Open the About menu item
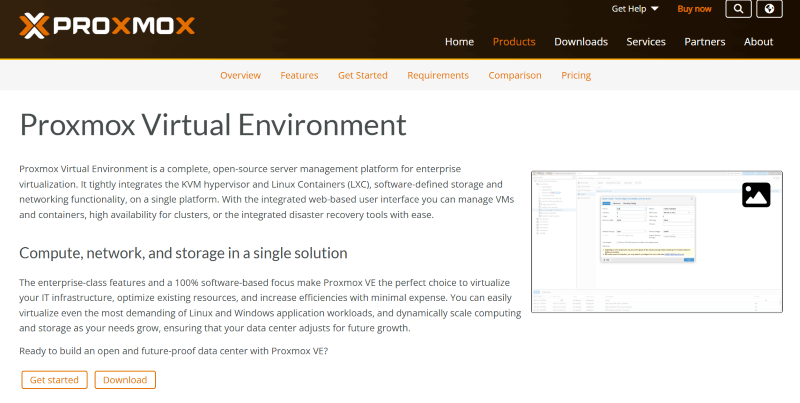Image resolution: width=800 pixels, height=403 pixels. (758, 42)
